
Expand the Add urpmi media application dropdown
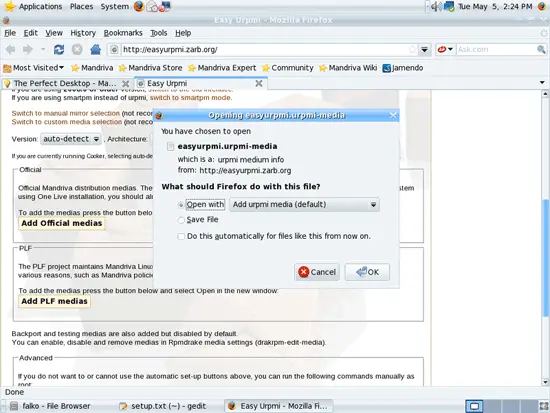pos(304,204)
